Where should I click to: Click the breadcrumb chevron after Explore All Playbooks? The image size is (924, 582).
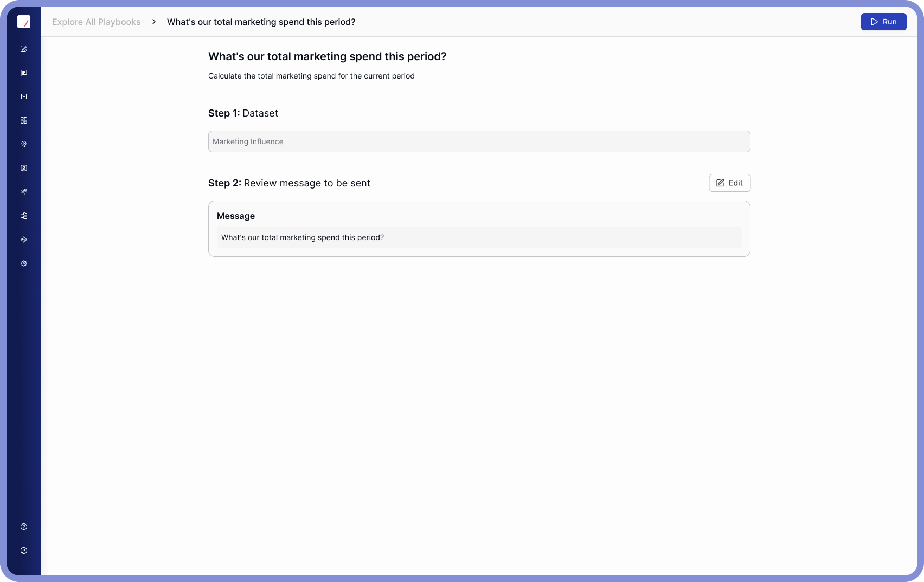click(x=155, y=22)
